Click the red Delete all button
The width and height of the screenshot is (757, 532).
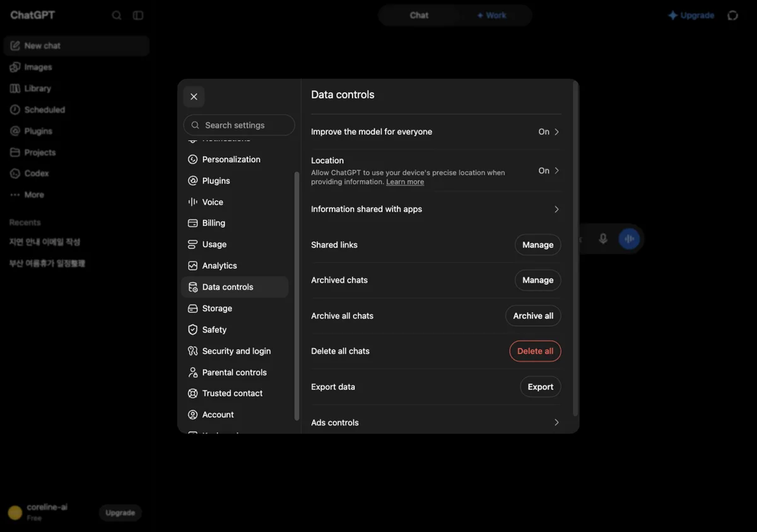point(536,351)
